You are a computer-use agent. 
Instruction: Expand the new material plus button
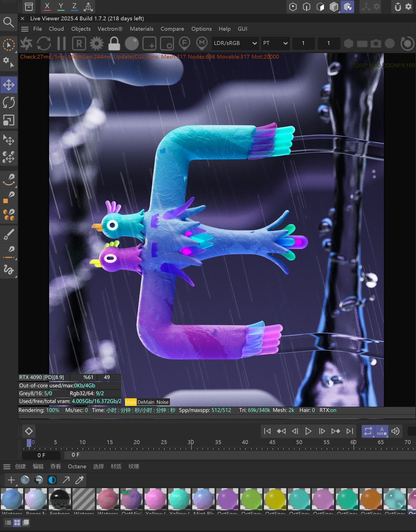(x=11, y=480)
